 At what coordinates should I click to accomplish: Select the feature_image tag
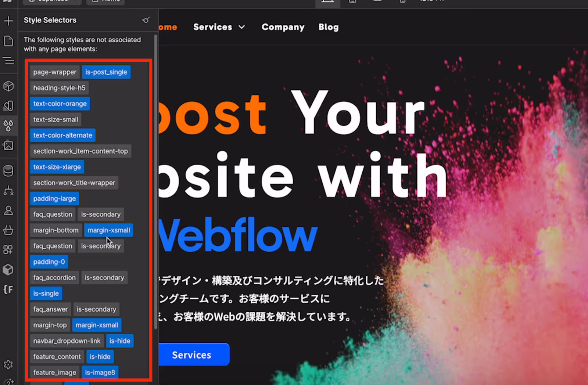coord(55,373)
